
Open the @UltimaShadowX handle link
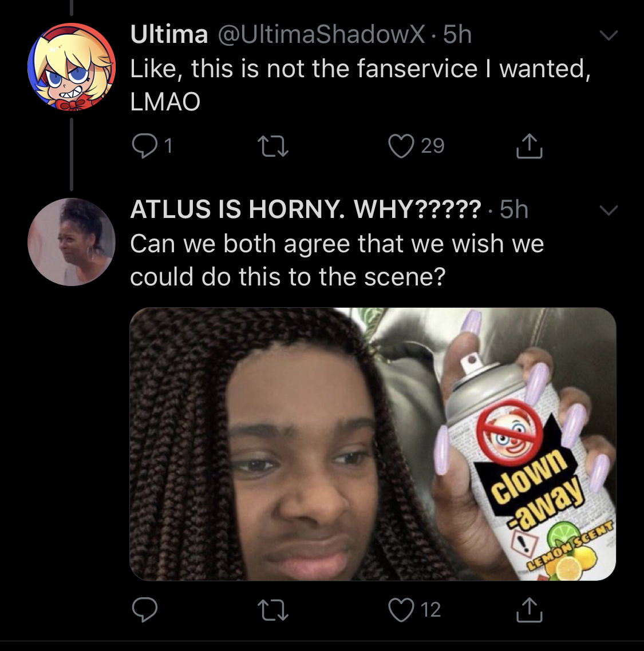coord(321,34)
